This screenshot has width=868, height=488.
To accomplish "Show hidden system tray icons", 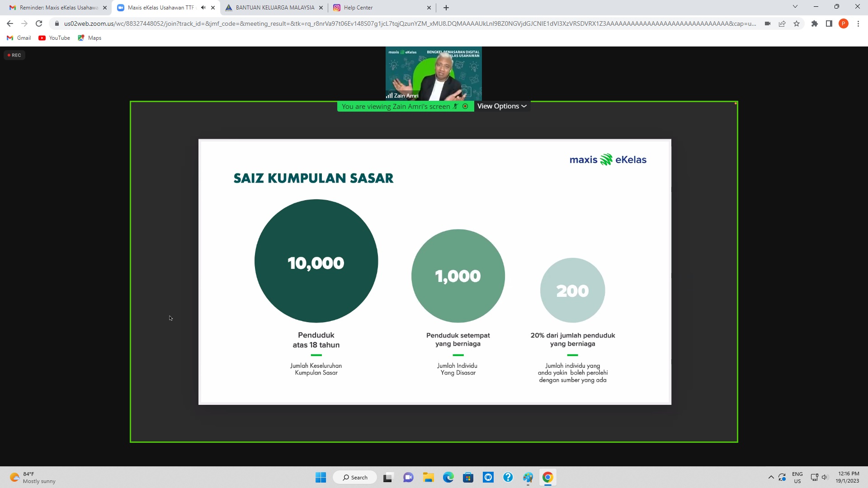I will pyautogui.click(x=771, y=477).
